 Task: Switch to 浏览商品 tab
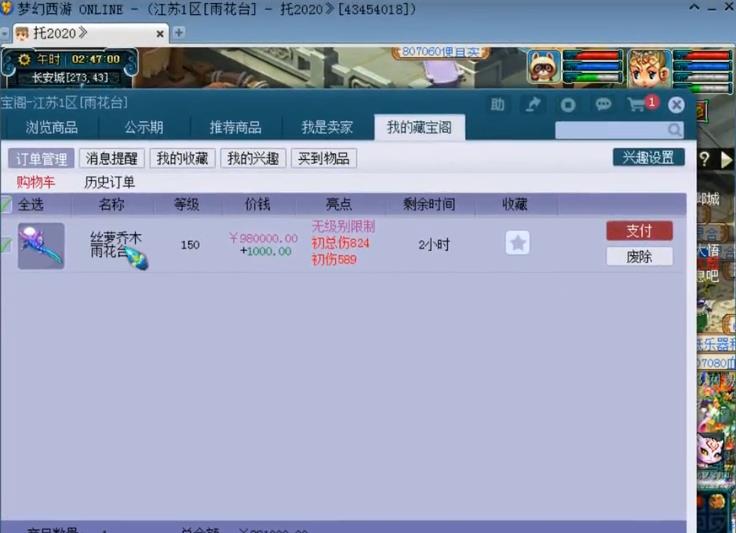pos(51,127)
